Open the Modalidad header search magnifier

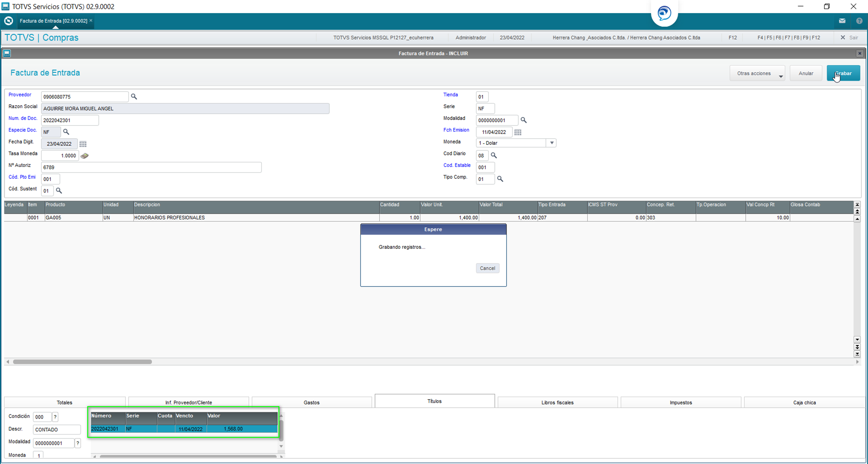pos(523,120)
